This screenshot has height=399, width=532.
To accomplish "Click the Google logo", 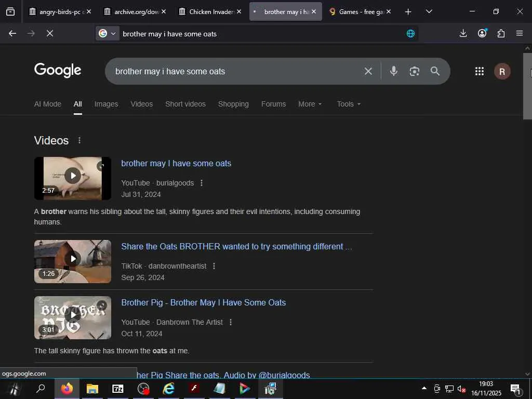I will click(58, 70).
